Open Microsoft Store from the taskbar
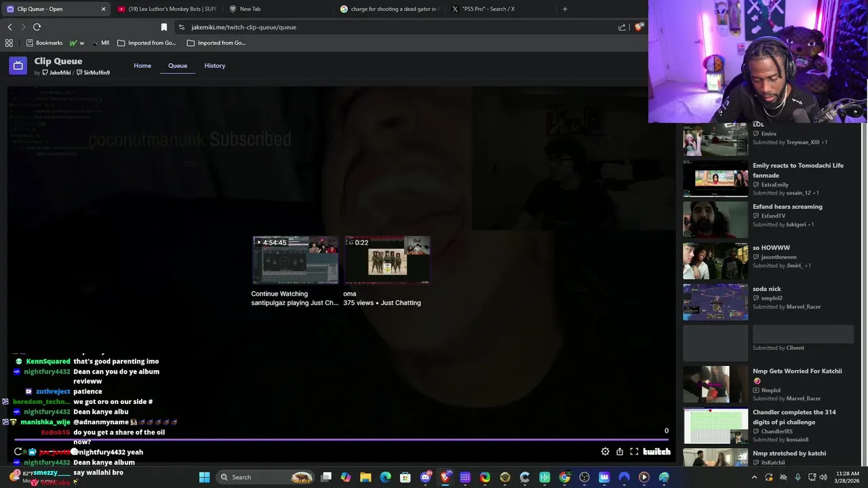This screenshot has height=488, width=868. click(405, 477)
